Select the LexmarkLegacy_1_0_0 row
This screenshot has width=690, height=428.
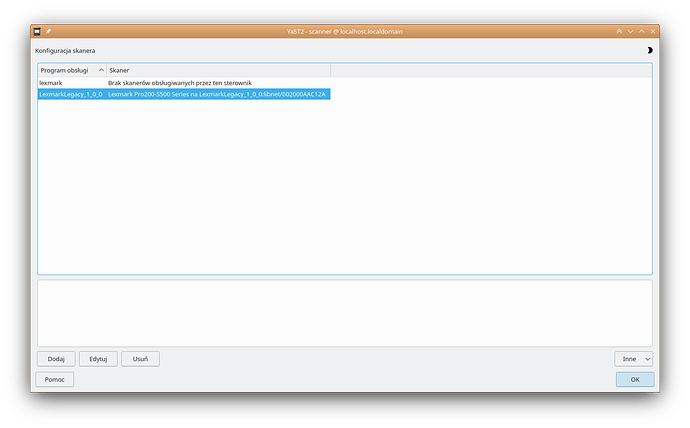[x=70, y=94]
